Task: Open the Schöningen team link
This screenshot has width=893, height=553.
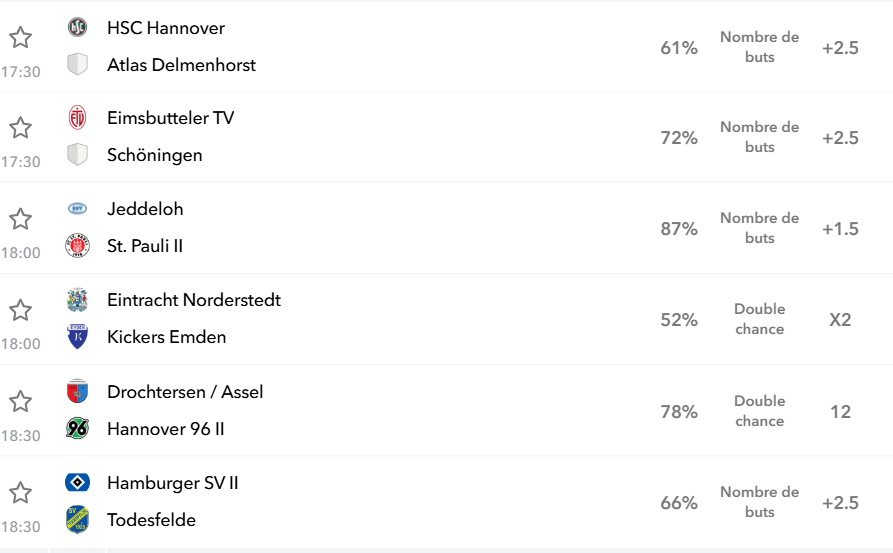Action: click(155, 155)
